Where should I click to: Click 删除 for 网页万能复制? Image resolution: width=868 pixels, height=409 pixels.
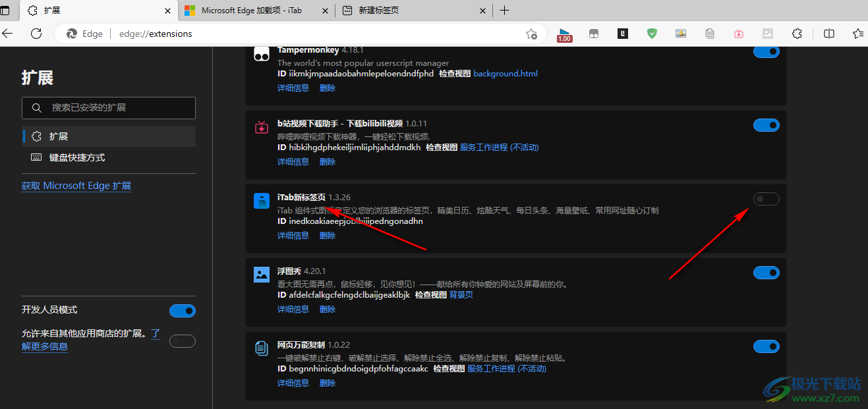coord(328,383)
